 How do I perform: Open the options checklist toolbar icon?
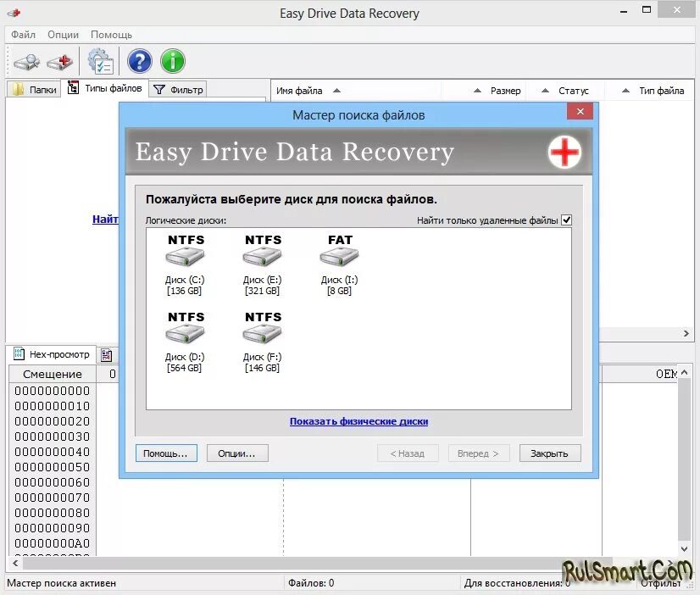pos(101,61)
